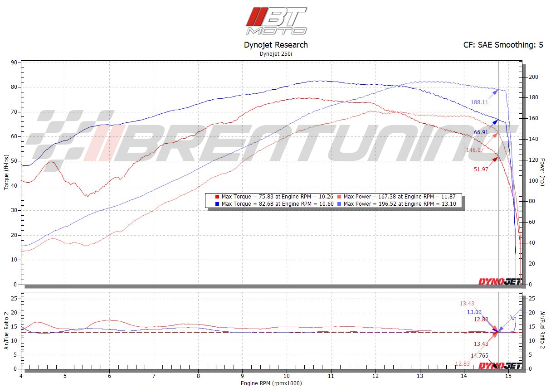Click the Power (hp) axis label
551x392 pixels.
click(542, 171)
